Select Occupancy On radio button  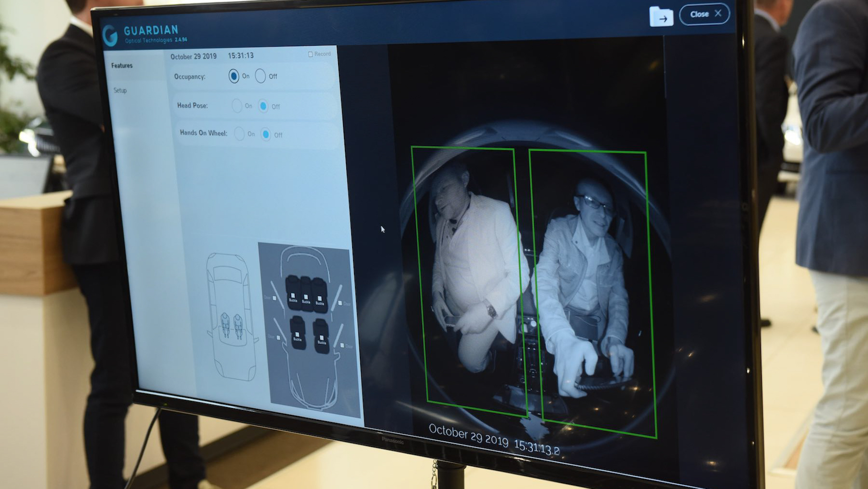click(x=234, y=76)
